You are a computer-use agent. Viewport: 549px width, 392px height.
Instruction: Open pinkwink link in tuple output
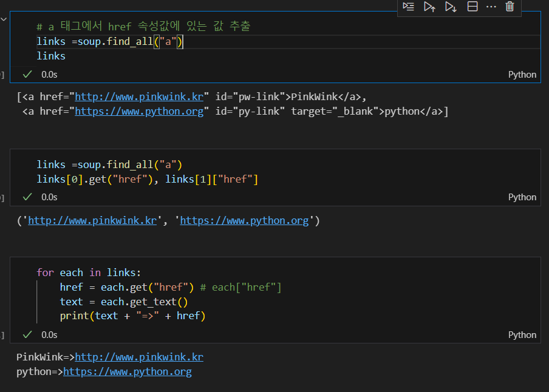click(92, 220)
